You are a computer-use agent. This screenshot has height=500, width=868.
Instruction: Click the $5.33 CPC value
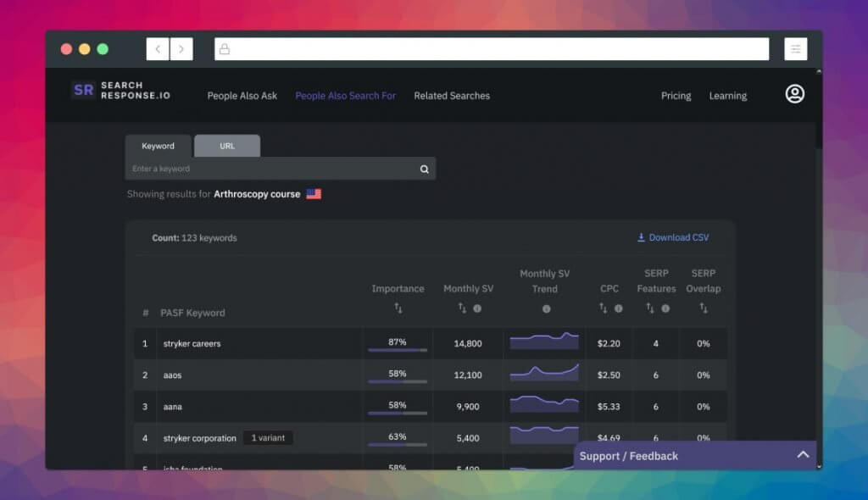(609, 407)
